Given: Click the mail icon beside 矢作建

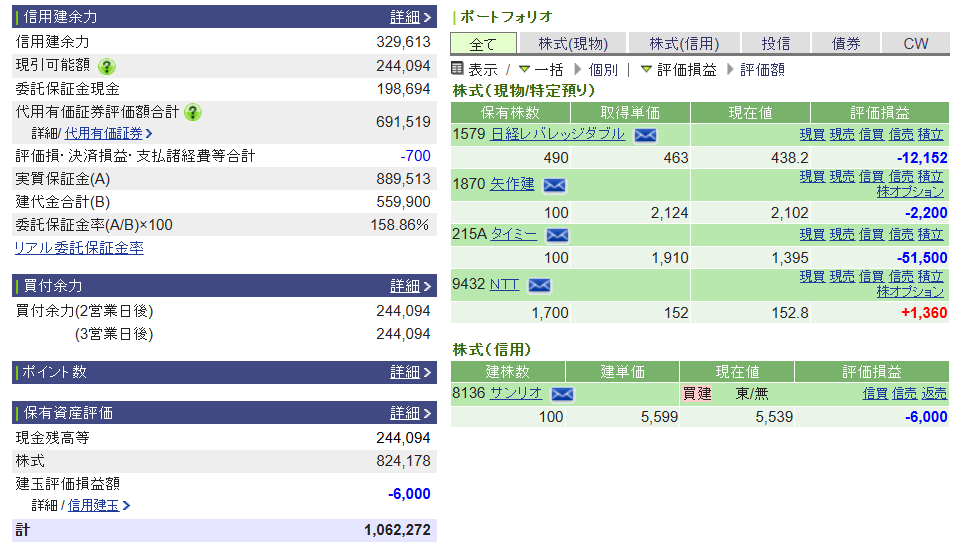Looking at the screenshot, I should [x=554, y=185].
